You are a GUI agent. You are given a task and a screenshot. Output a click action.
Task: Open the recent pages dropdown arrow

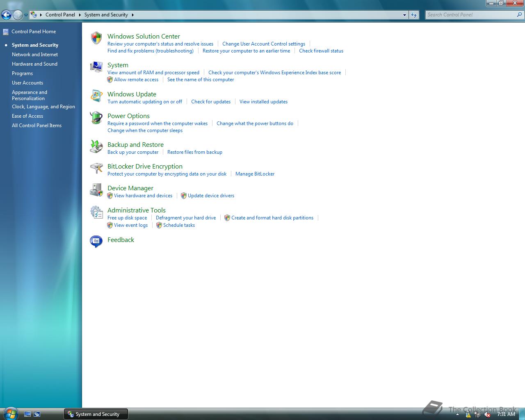[x=26, y=15]
